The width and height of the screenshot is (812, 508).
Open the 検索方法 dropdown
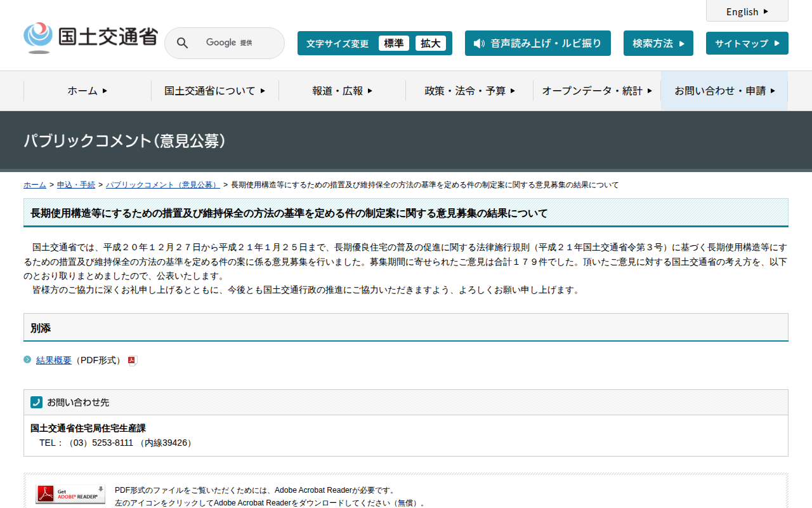click(x=658, y=43)
